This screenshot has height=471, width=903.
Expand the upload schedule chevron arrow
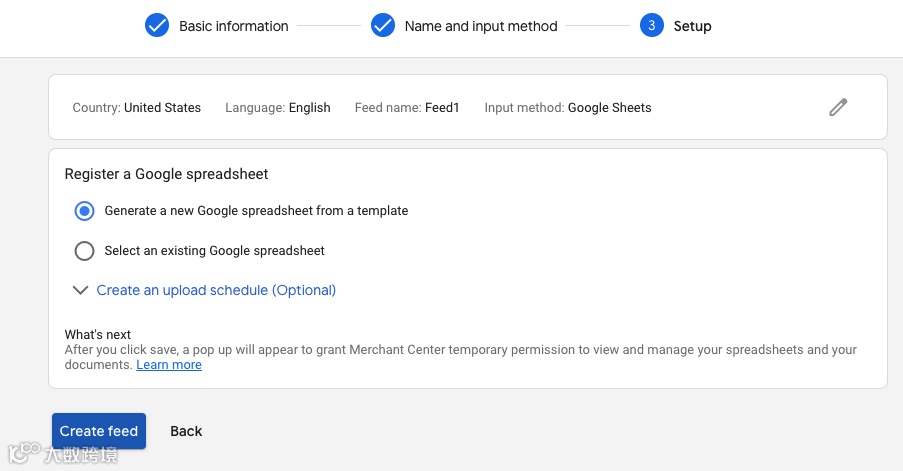81,291
